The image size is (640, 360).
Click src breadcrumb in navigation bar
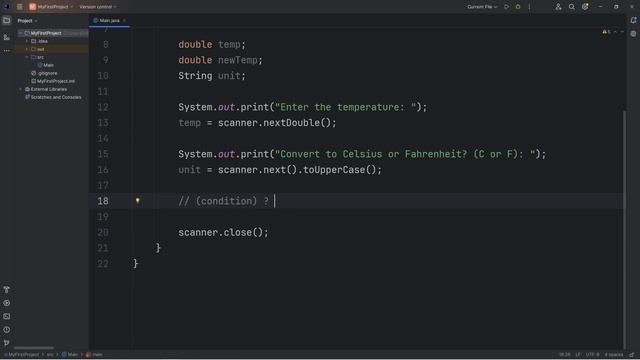click(50, 355)
